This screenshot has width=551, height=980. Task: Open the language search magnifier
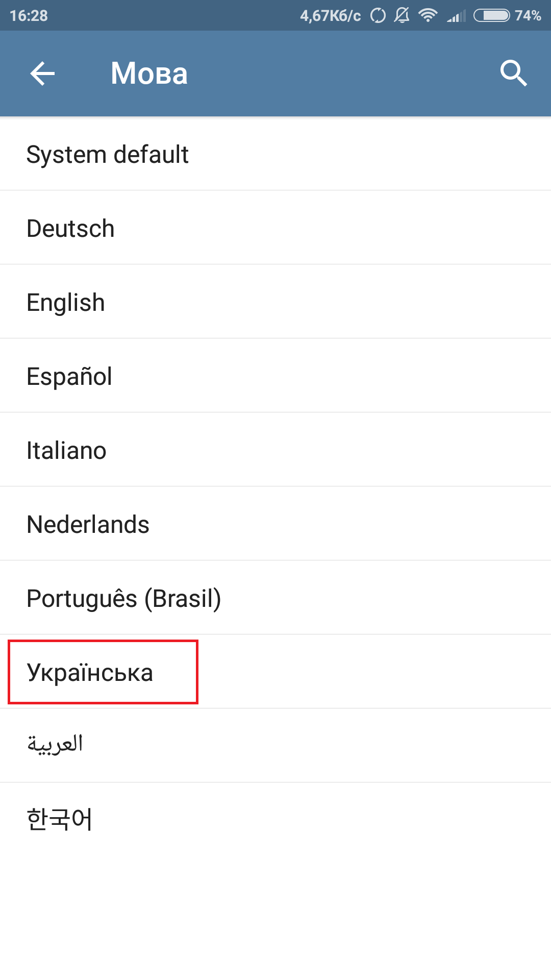513,73
